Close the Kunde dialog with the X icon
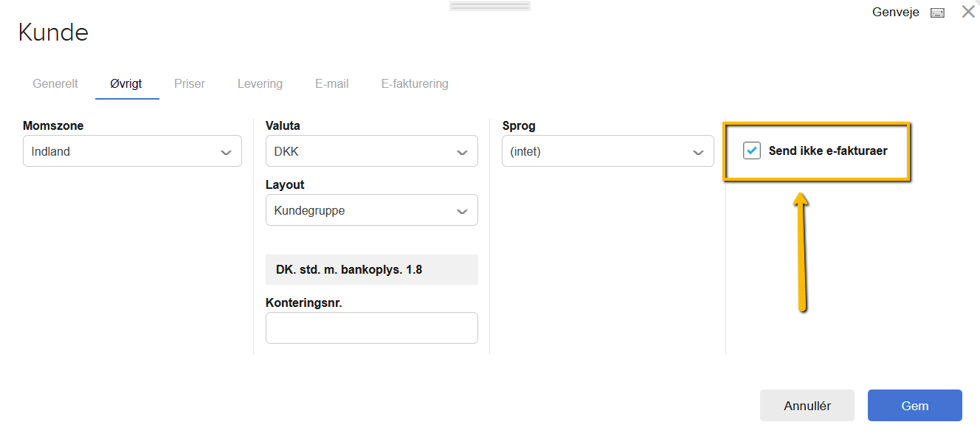Image resolution: width=980 pixels, height=436 pixels. 968,12
